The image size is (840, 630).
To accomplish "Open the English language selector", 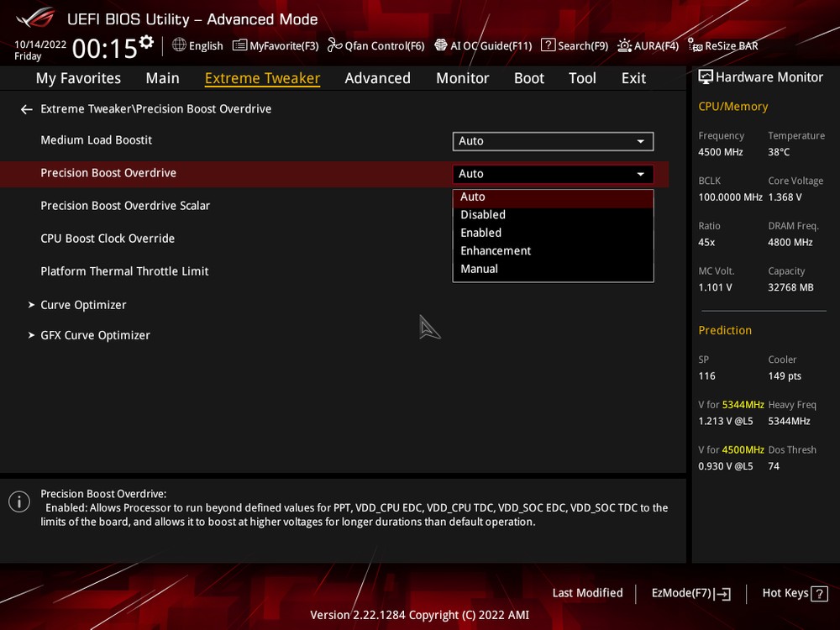I will point(197,45).
